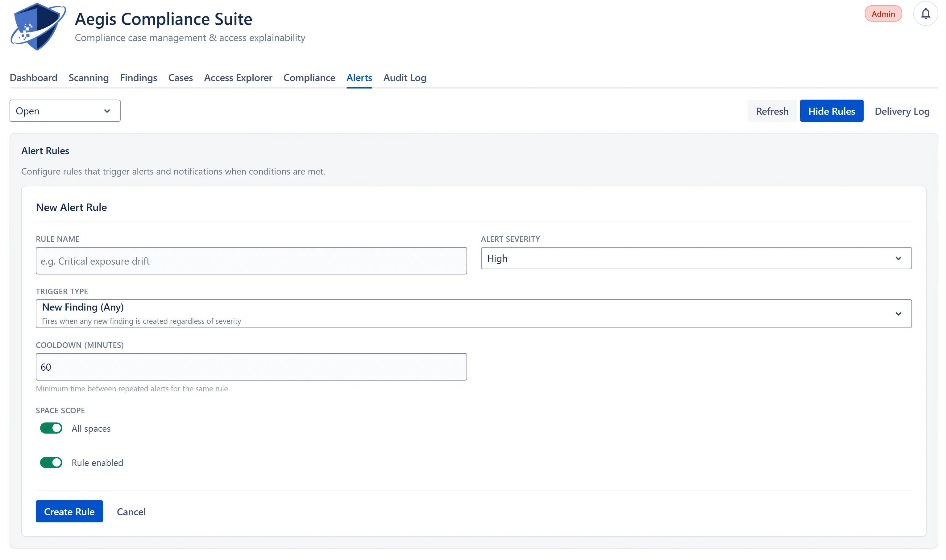Cancel the new alert rule
Image resolution: width=946 pixels, height=560 pixels.
point(131,512)
